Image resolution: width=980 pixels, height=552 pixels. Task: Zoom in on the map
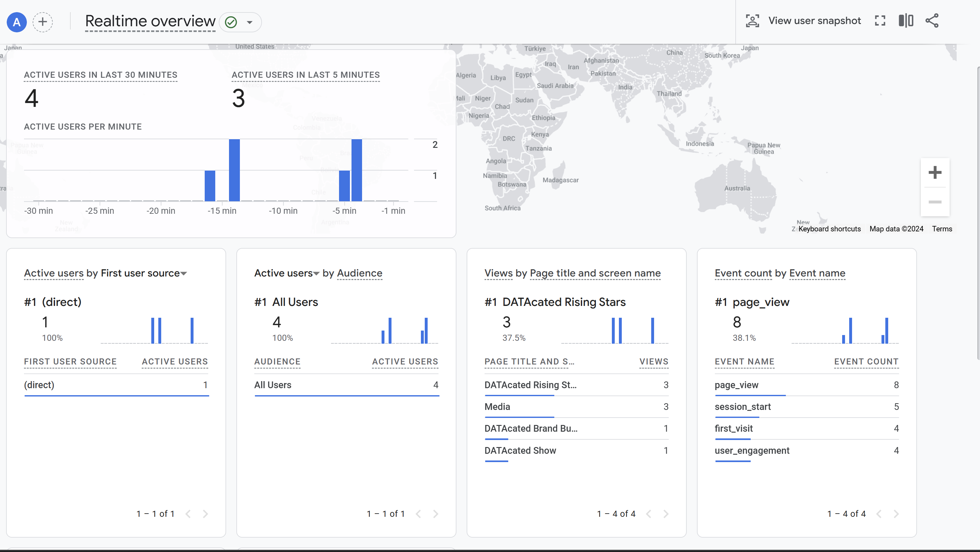point(935,172)
